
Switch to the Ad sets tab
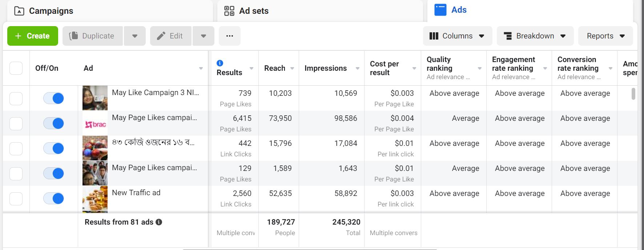point(254,11)
